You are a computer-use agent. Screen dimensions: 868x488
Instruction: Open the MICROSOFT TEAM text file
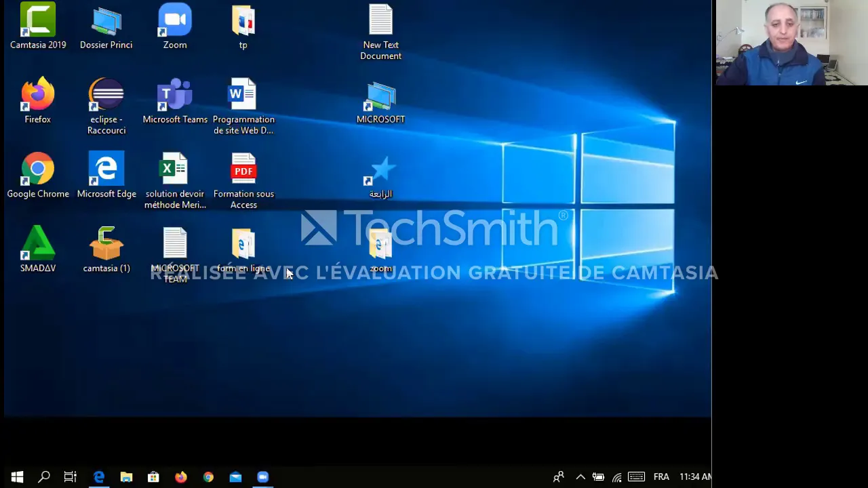[x=175, y=256]
